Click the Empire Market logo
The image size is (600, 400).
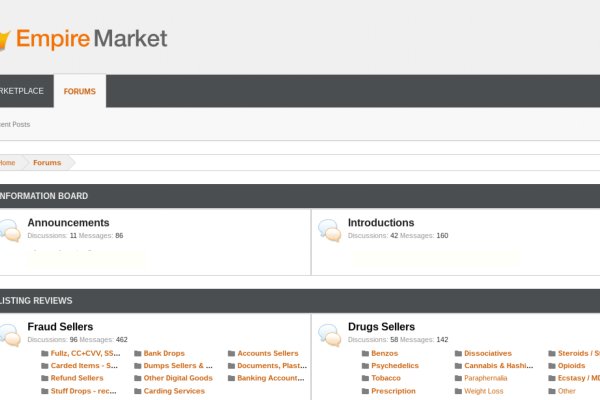click(85, 39)
